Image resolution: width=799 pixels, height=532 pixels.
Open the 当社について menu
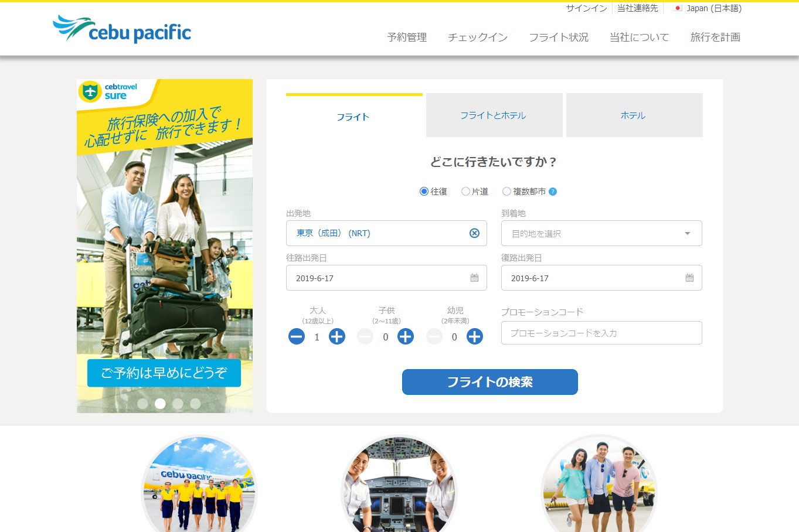[639, 37]
